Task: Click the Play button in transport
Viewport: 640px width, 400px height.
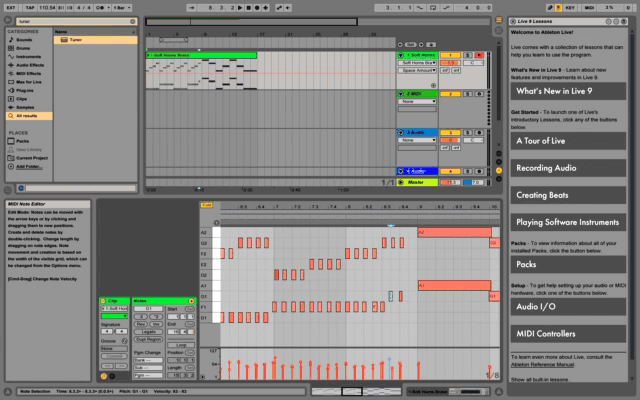Action: 240,7
